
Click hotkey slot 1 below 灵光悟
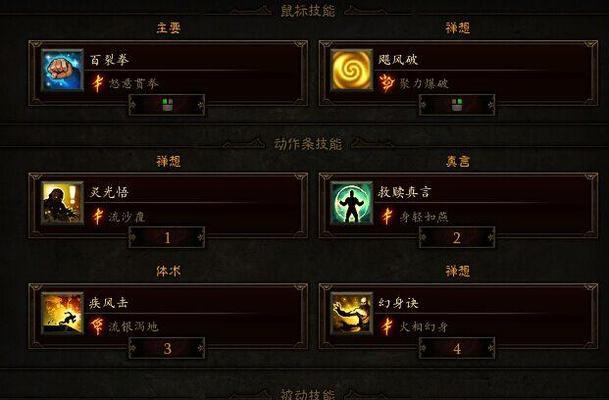167,237
